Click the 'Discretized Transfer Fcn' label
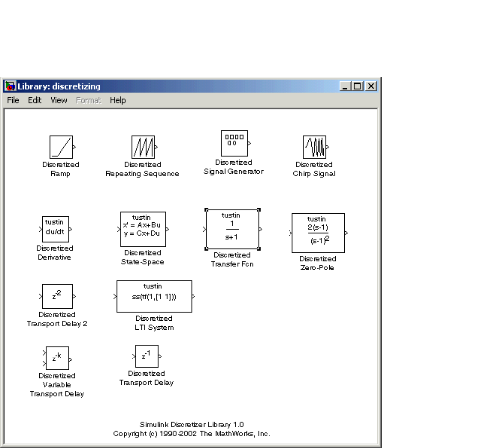This screenshot has height=448, width=484. [232, 259]
